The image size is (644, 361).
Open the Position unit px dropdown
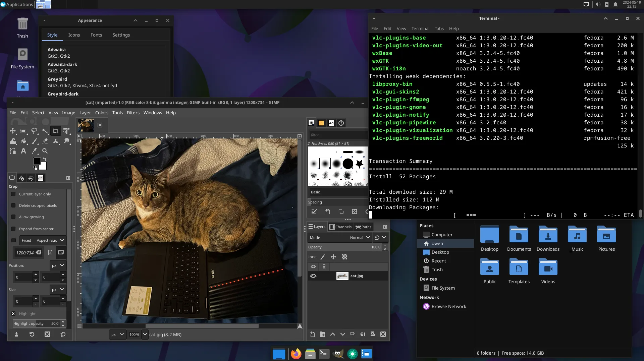(x=58, y=265)
